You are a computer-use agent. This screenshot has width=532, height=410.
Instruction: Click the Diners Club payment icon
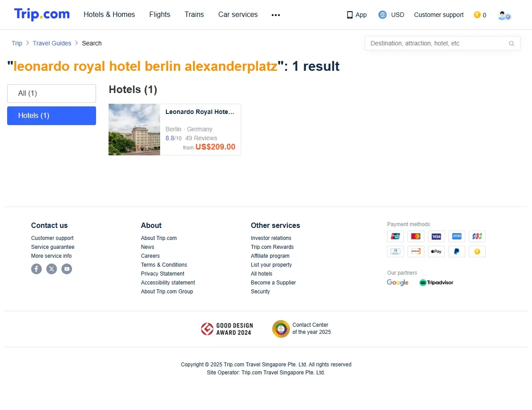[395, 252]
